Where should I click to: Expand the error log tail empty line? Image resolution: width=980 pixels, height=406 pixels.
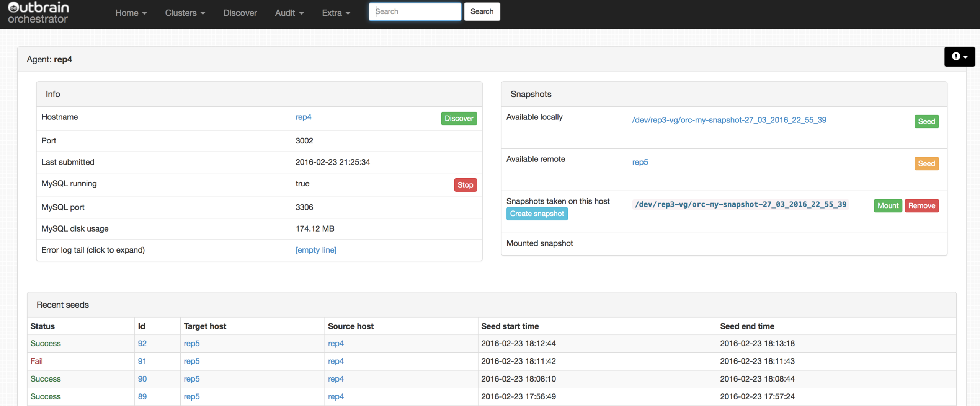316,250
